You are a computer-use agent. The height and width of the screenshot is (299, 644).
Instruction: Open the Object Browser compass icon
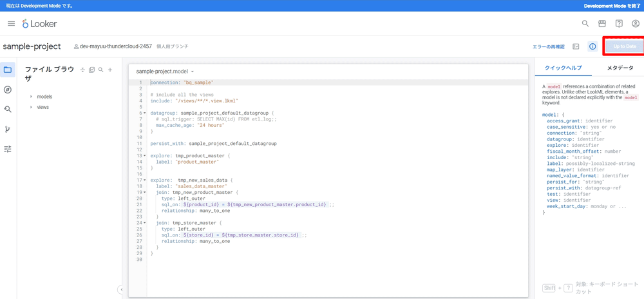click(7, 90)
